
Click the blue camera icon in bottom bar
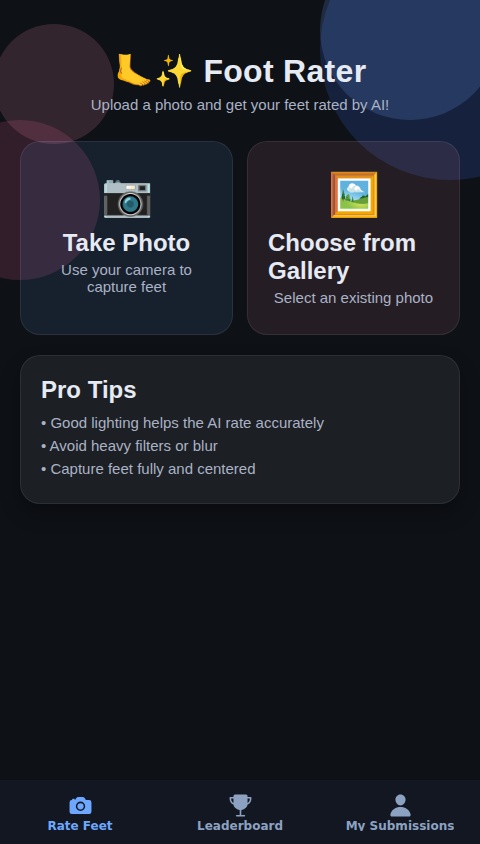coord(80,806)
